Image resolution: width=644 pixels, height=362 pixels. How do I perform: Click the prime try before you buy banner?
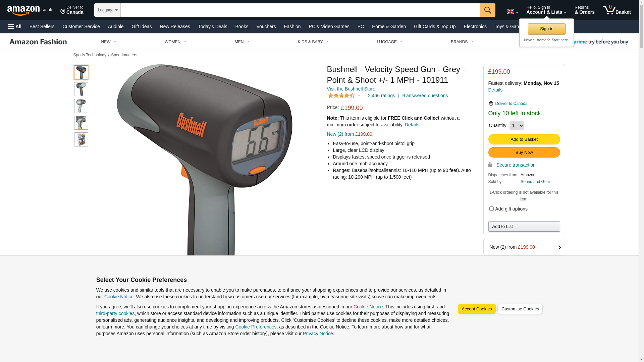click(x=600, y=42)
